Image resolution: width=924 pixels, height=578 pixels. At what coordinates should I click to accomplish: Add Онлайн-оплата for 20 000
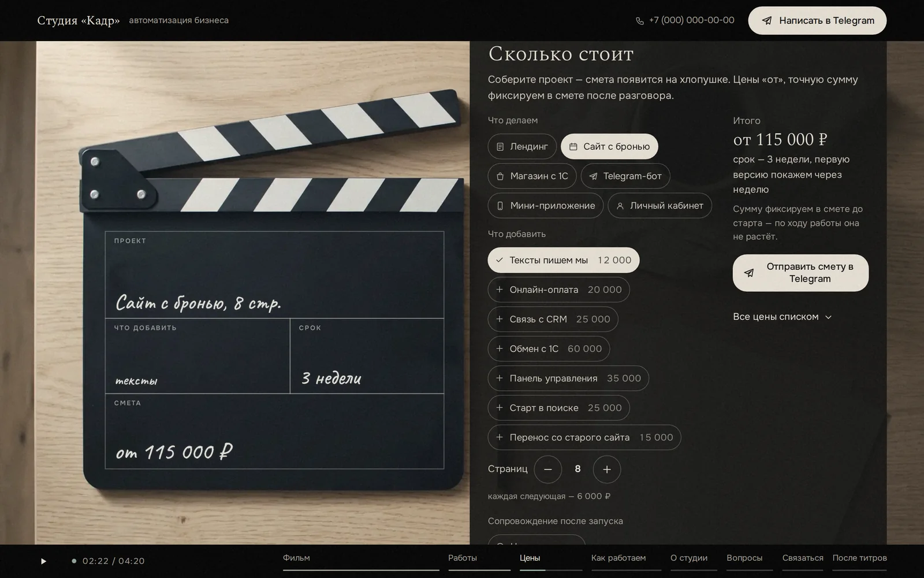pyautogui.click(x=558, y=290)
